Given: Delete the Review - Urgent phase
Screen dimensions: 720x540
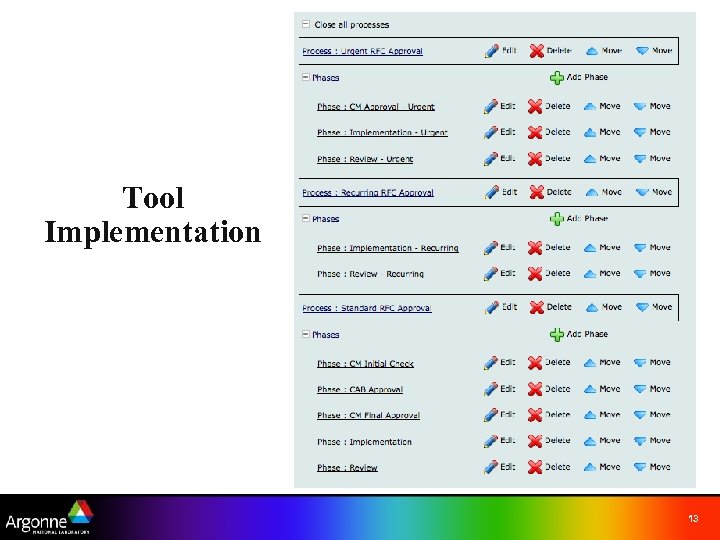Looking at the screenshot, I should 549,158.
